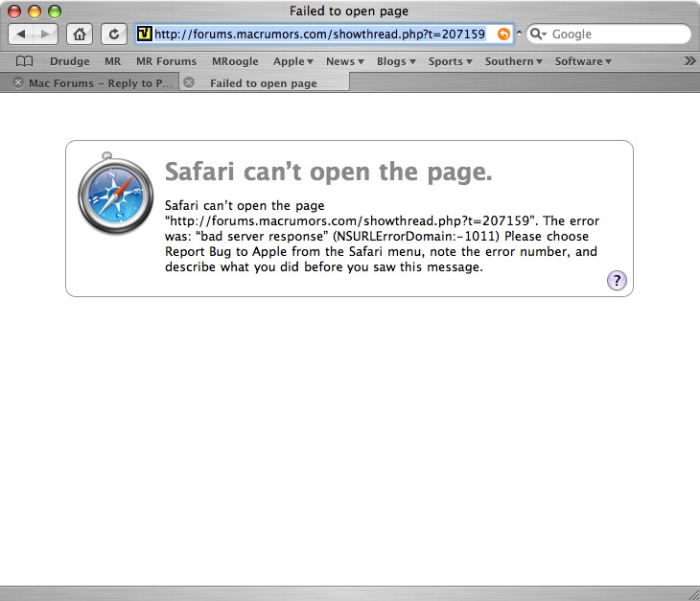This screenshot has width=700, height=601.
Task: Reload the current page
Action: point(114,34)
